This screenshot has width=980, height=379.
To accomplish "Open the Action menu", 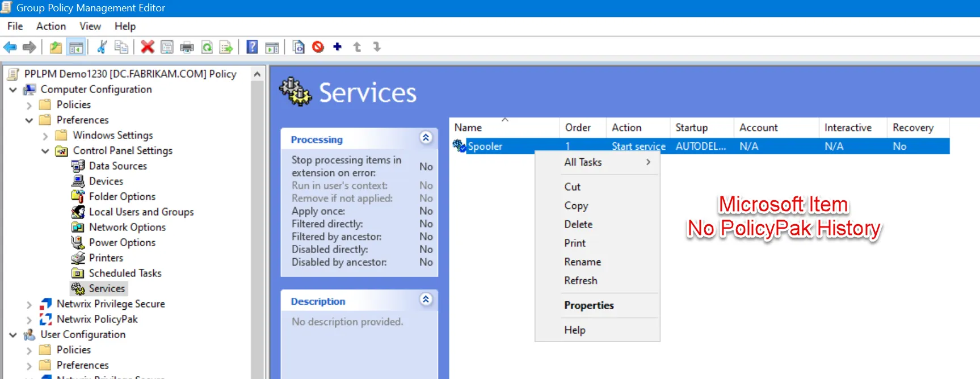I will coord(51,26).
